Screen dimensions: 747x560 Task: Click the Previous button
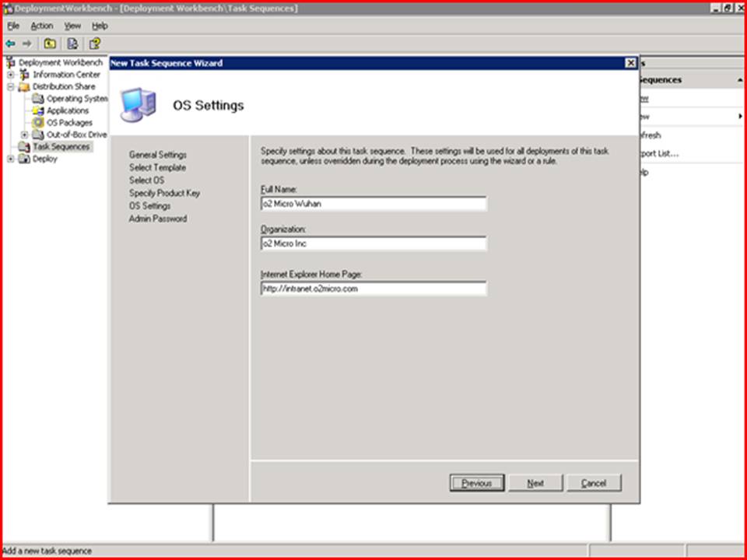coord(477,483)
